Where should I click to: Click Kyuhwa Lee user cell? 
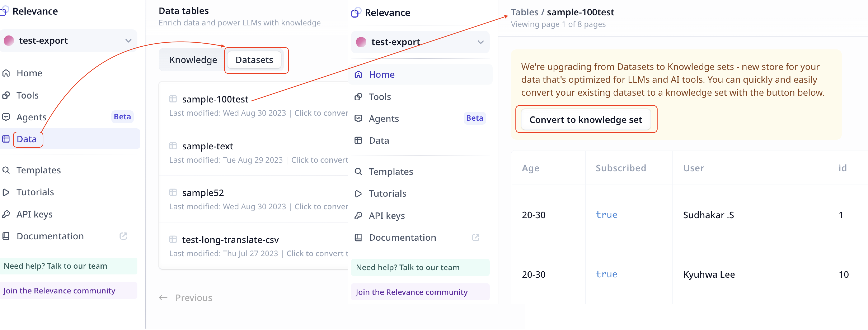pos(709,274)
